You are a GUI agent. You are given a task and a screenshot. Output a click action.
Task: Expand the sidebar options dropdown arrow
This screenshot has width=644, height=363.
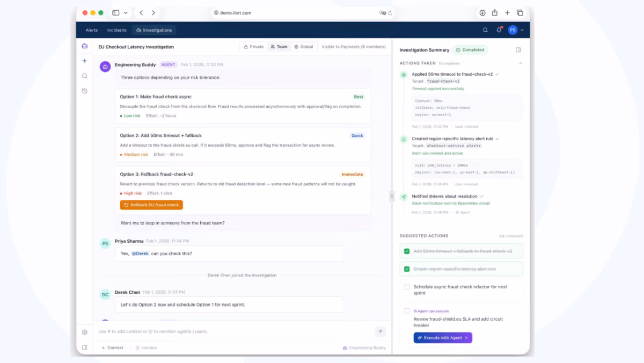coord(126,13)
